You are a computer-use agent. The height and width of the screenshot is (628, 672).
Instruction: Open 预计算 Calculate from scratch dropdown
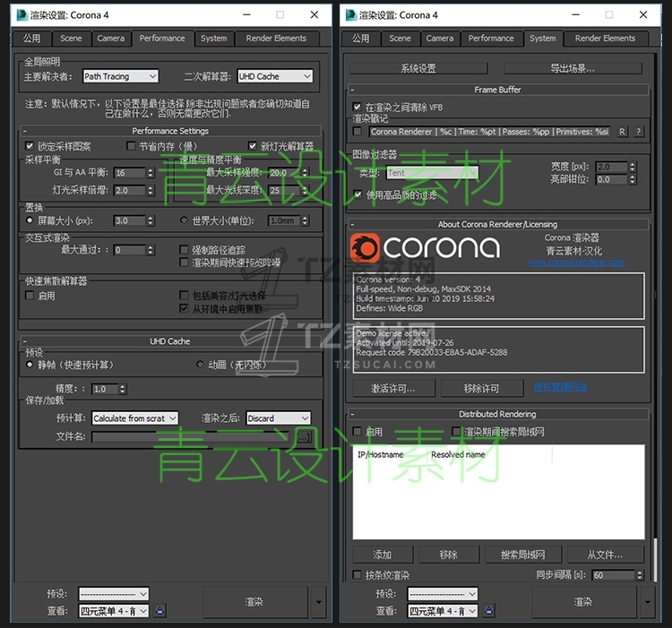[135, 418]
